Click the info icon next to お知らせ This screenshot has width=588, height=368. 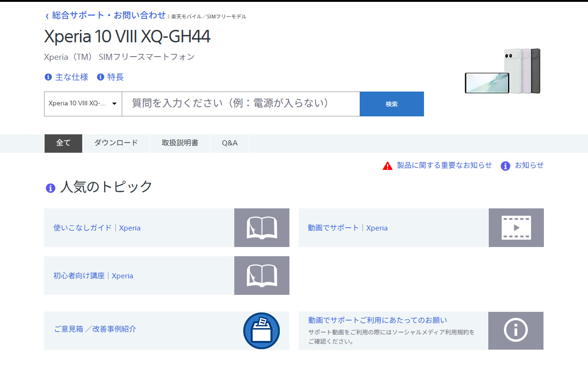505,166
